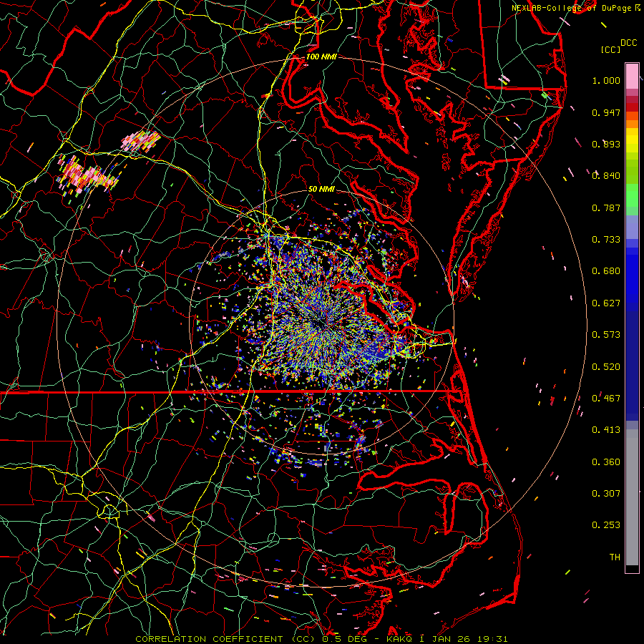Click the 0.733 color scale value
The image size is (644, 644).
[606, 240]
